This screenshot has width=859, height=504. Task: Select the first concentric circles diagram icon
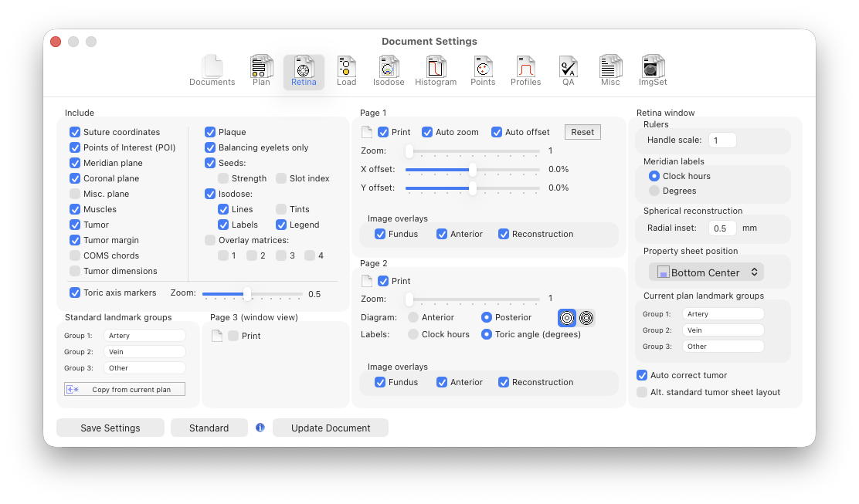(x=567, y=317)
